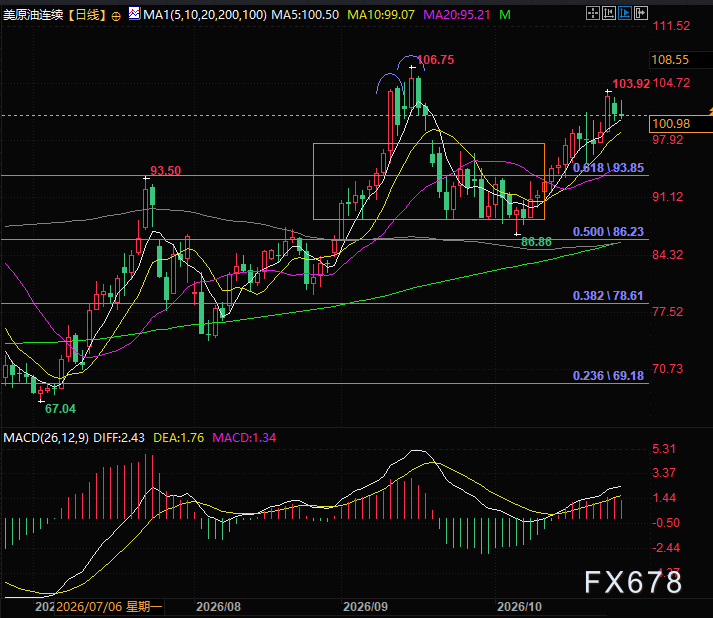Click the 77.52 price axis label
The image size is (713, 618).
click(x=668, y=312)
